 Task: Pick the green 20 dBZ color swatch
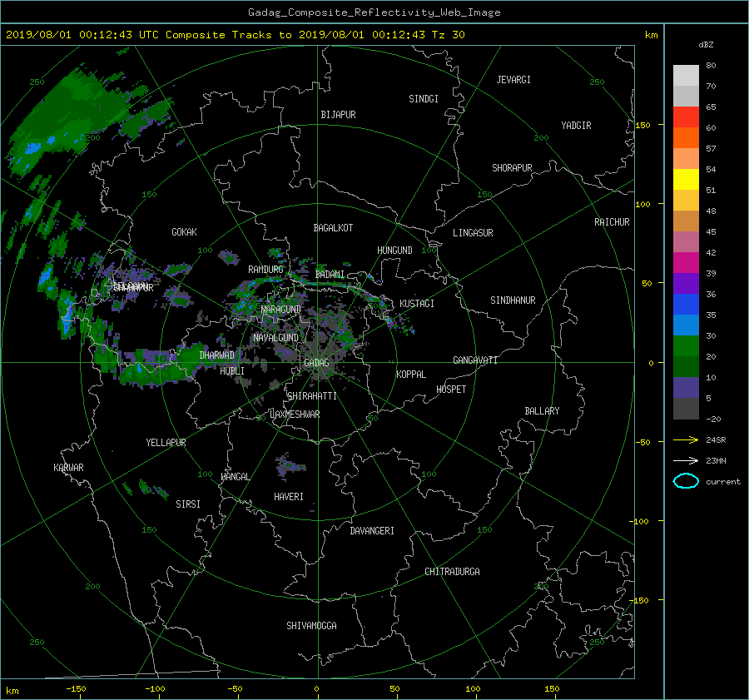coord(686,345)
